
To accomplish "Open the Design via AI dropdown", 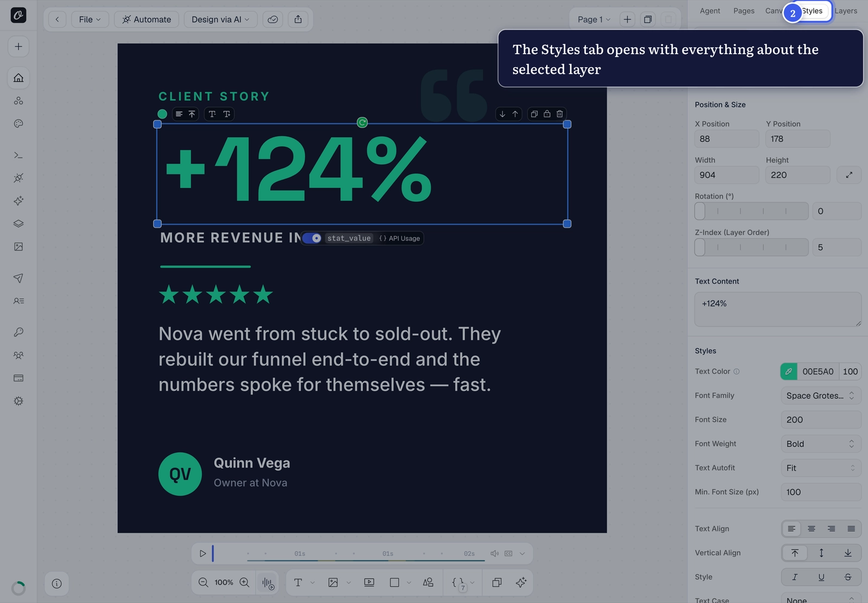I will click(x=220, y=20).
